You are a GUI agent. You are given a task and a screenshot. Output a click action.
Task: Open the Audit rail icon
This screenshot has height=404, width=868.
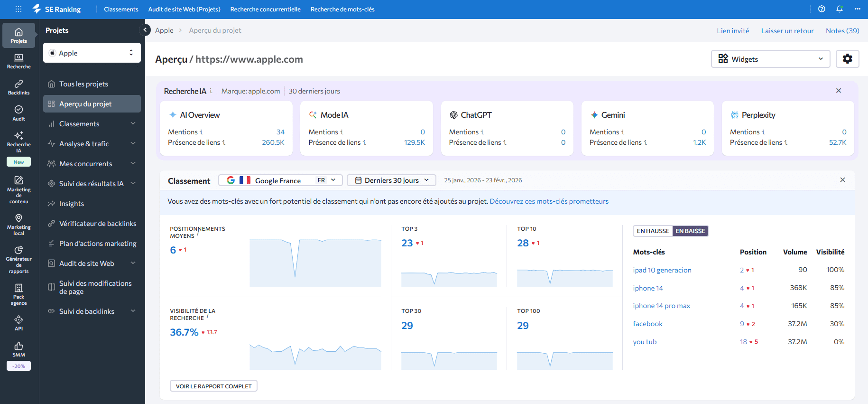(18, 113)
